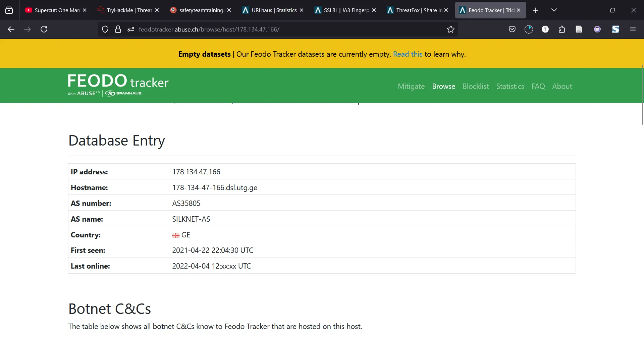The image size is (644, 337).
Task: Open a new tab with plus button
Action: [536, 10]
